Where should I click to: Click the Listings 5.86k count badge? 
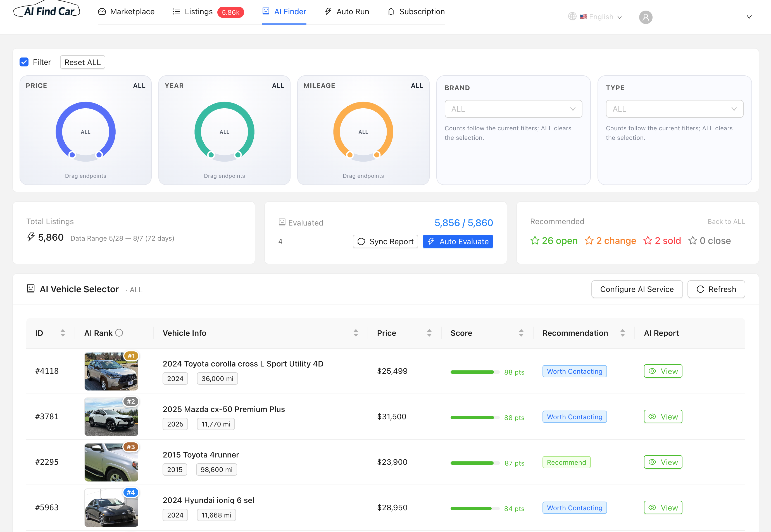coord(230,12)
